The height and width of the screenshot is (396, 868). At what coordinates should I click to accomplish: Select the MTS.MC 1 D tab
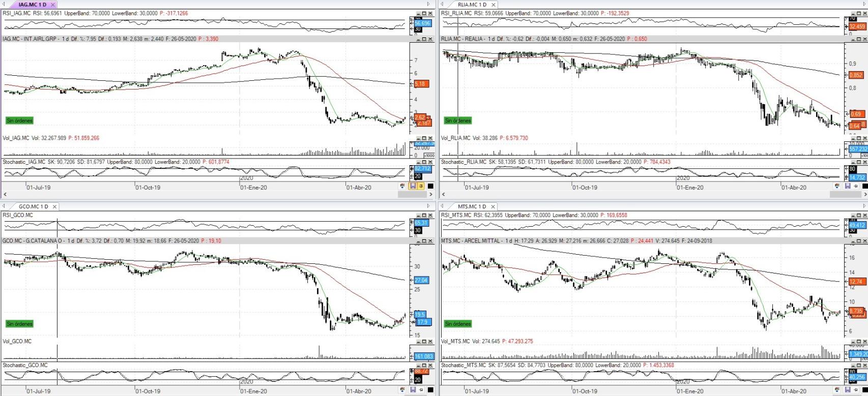(x=472, y=206)
